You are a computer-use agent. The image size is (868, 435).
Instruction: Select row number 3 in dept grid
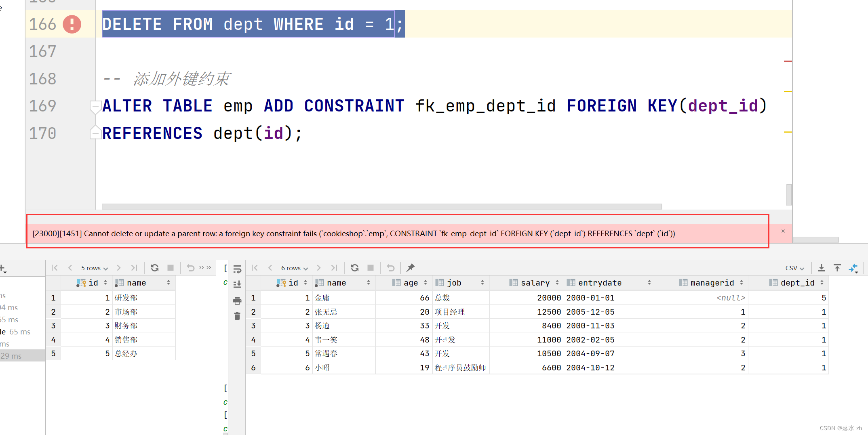coord(53,326)
